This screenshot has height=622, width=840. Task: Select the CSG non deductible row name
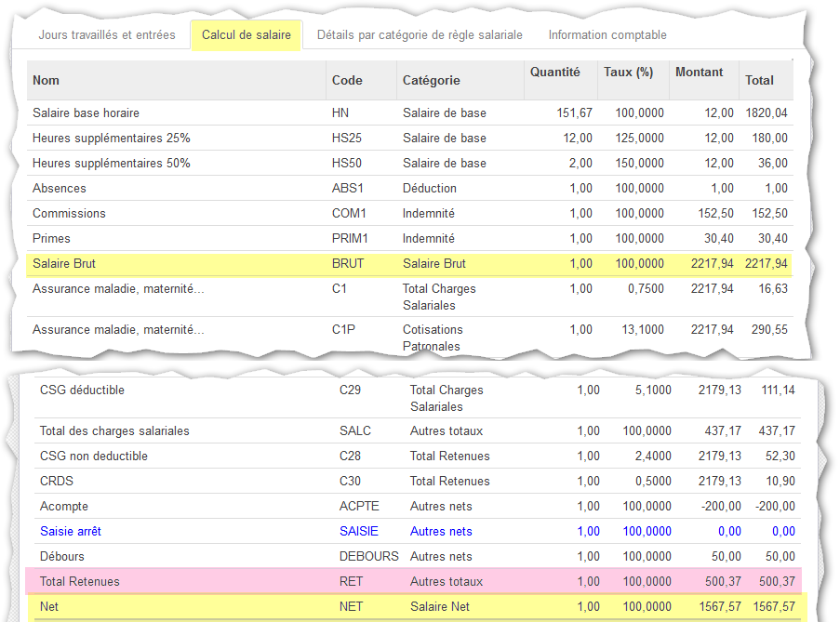[x=94, y=457]
